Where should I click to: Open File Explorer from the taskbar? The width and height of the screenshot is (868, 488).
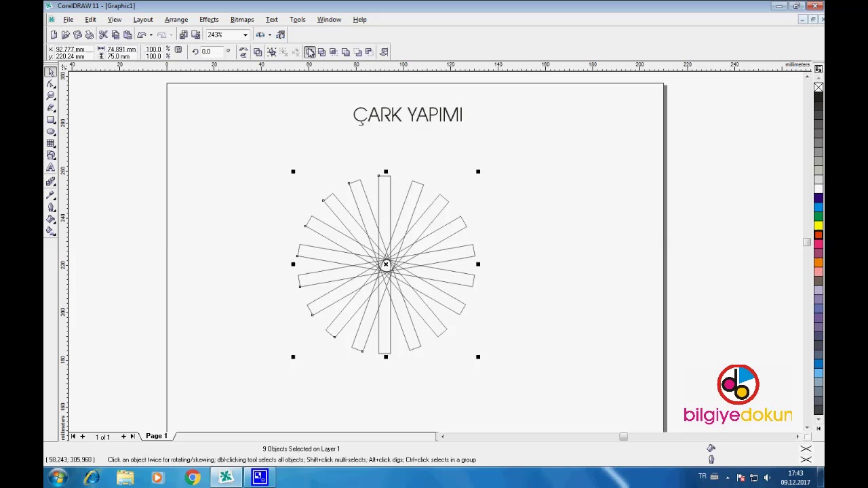pyautogui.click(x=125, y=478)
